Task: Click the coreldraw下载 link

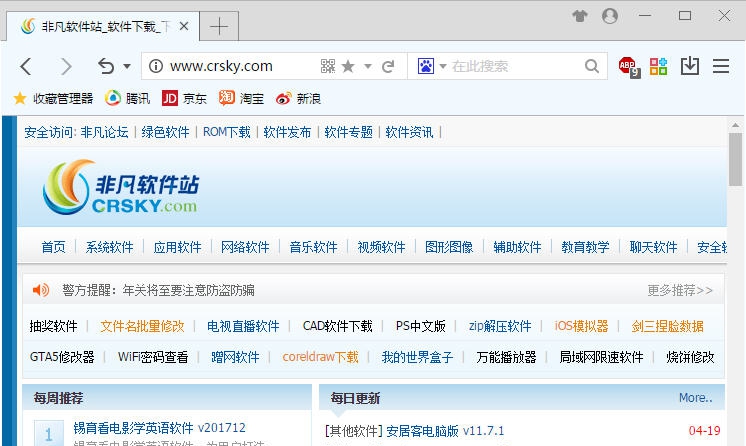Action: (320, 357)
